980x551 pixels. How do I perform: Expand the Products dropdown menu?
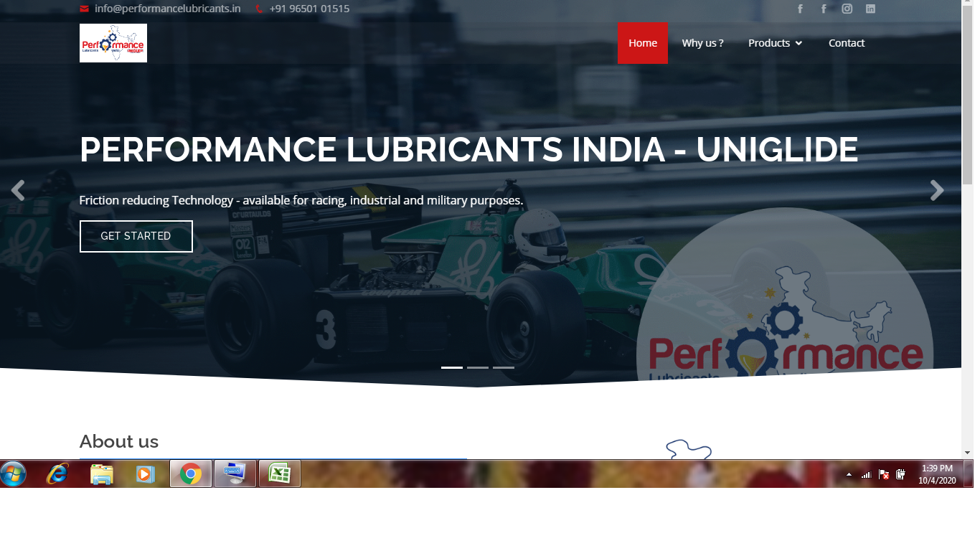pos(776,43)
